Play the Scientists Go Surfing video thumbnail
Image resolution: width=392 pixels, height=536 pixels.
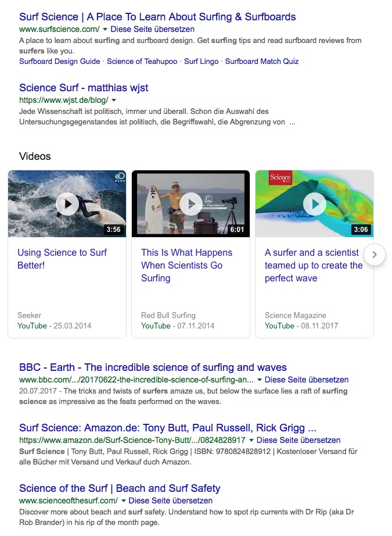coord(191,203)
